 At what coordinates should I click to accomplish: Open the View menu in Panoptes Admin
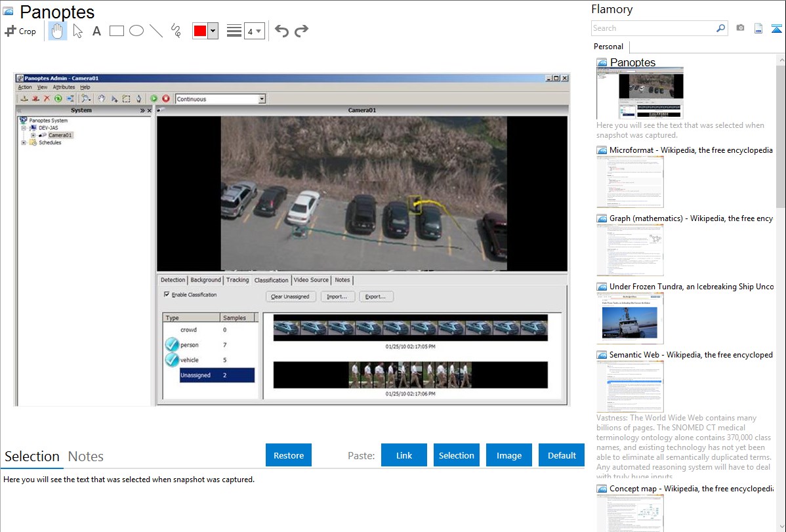(x=43, y=87)
